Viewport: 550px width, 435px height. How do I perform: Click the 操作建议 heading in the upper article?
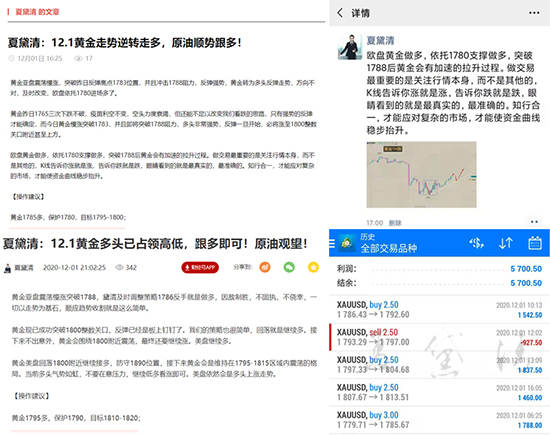click(28, 197)
